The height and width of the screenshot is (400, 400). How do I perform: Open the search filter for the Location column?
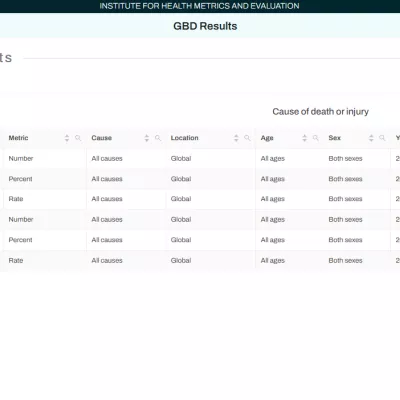click(247, 138)
